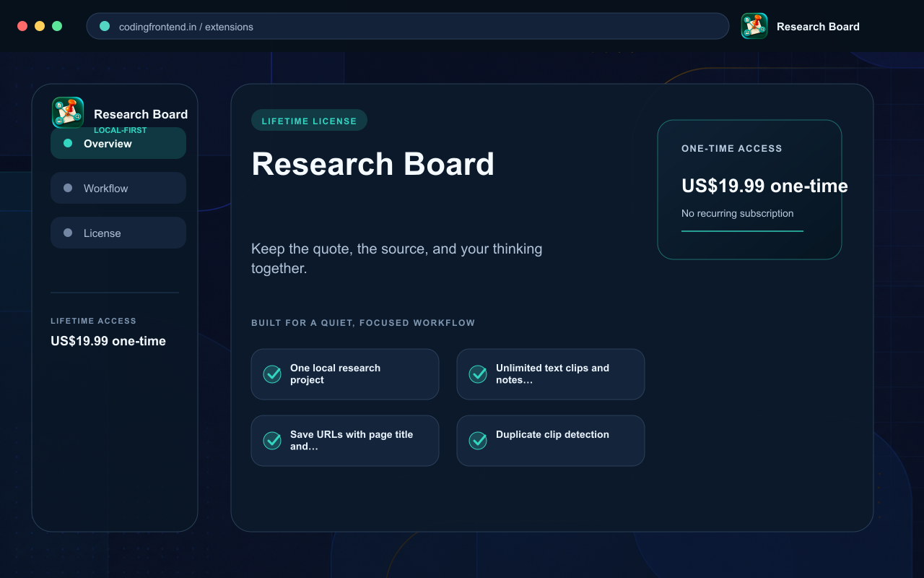Select the Unlimited text clips and notes card
This screenshot has width=924, height=578.
(551, 374)
